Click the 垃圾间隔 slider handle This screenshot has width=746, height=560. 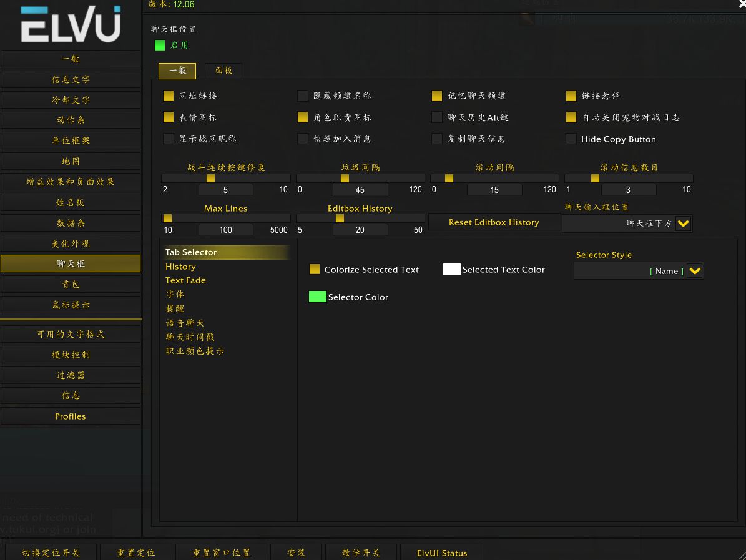[x=345, y=179]
